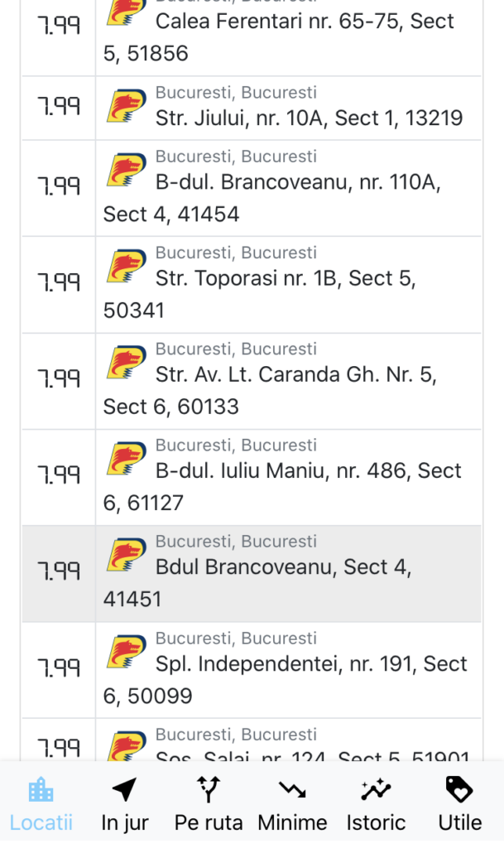Tap price 7.99 beside Str. Jiului
Screen dimensions: 504x848
coord(59,105)
